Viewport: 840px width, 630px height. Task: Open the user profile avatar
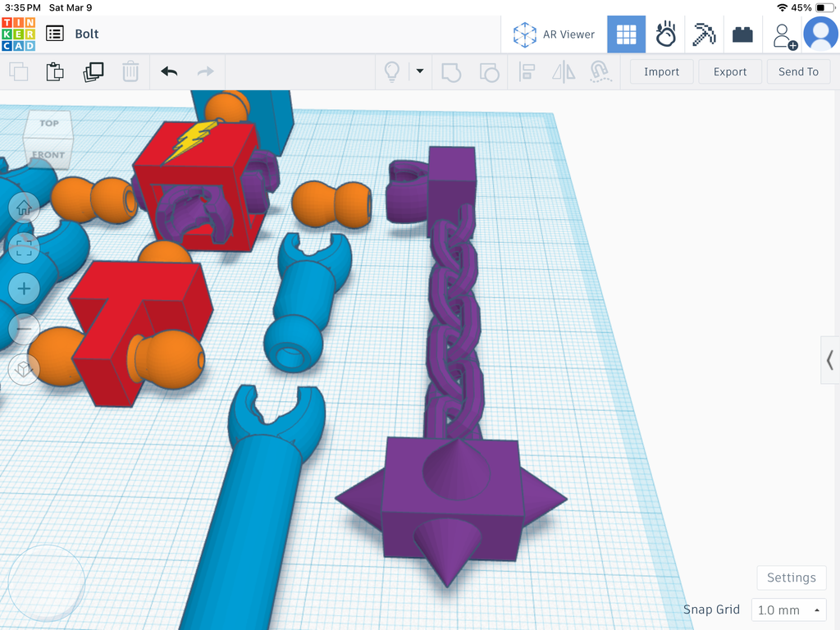pos(820,34)
